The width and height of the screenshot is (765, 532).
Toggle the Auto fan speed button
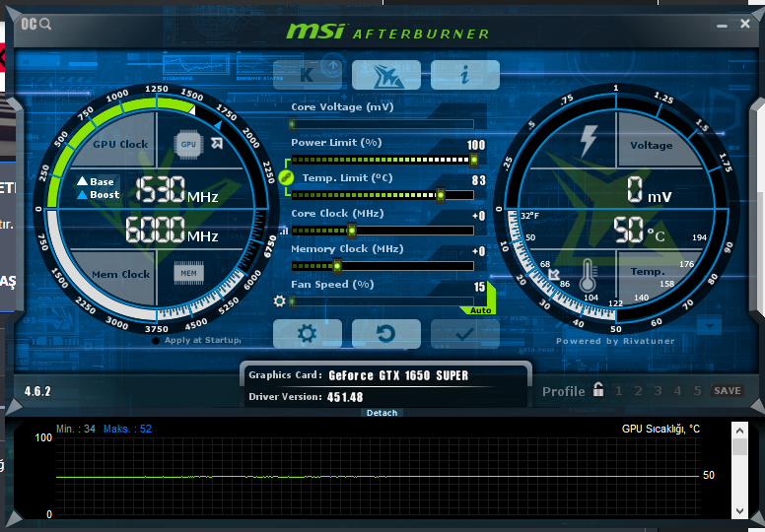(x=480, y=310)
